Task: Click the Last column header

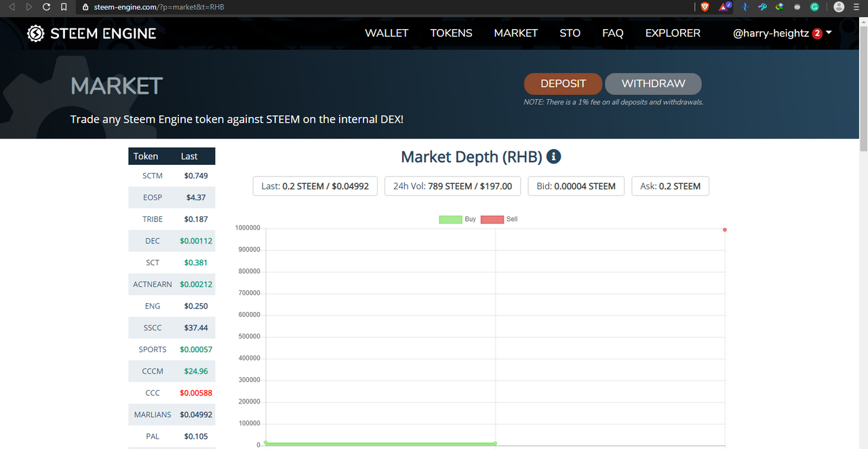Action: (x=189, y=156)
